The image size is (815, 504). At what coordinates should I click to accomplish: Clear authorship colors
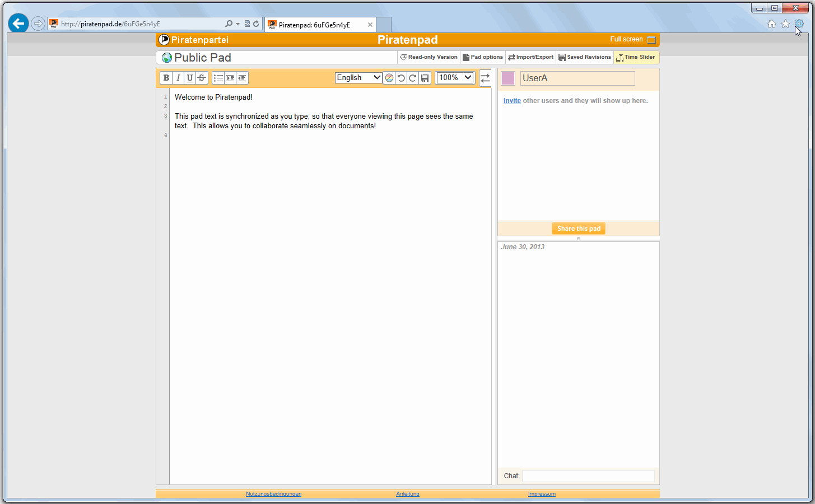pos(389,78)
